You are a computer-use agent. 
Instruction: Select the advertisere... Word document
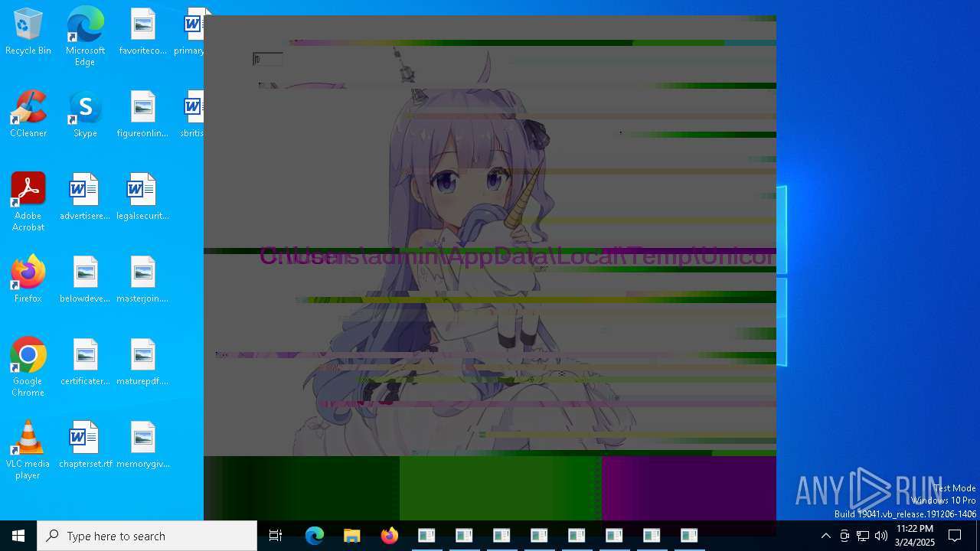click(x=85, y=197)
